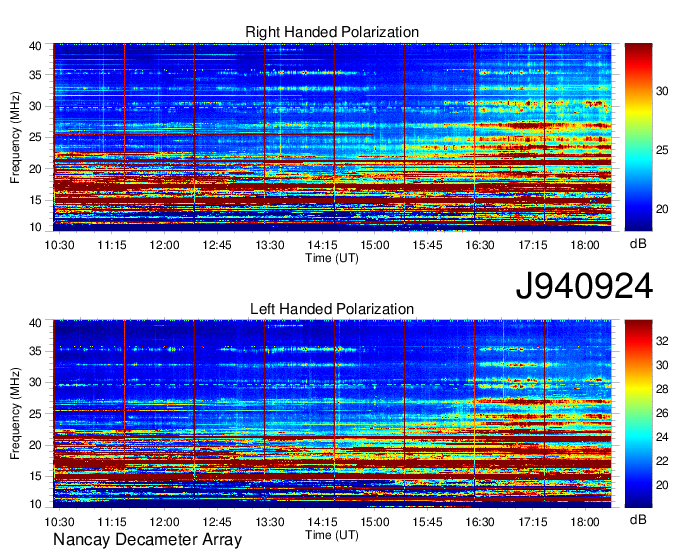Screen dimensions: 680x552
Task: Click 30 MHz tick on right-handed frequency axis
Action: 35,106
